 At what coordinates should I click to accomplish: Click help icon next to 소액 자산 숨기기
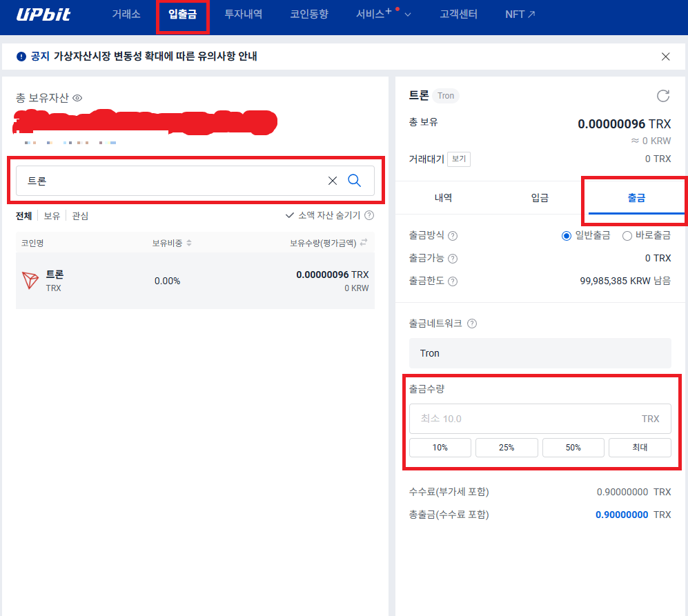pos(369,215)
